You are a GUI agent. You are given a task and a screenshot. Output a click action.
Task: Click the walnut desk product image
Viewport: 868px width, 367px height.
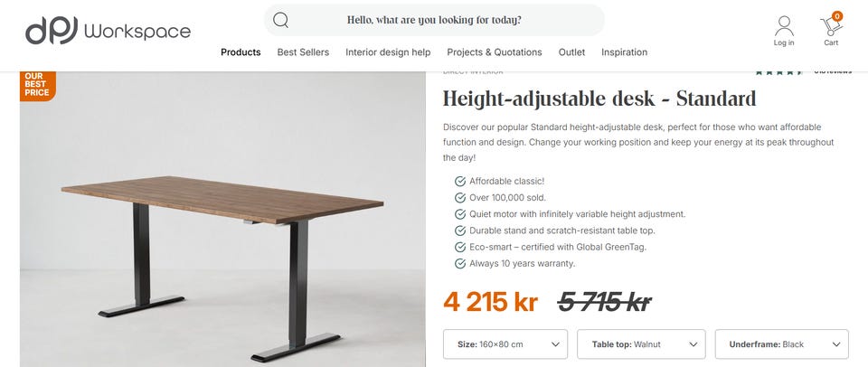coord(222,235)
